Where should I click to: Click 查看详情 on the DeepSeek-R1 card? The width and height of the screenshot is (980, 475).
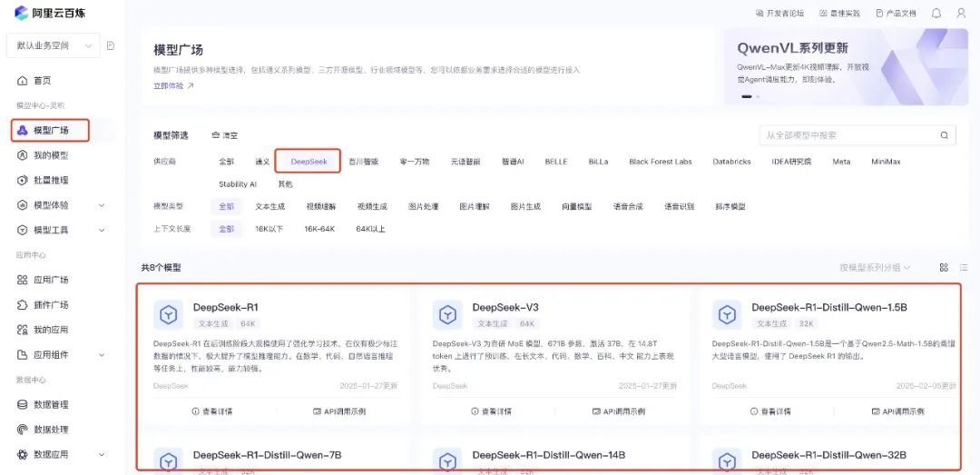pyautogui.click(x=212, y=411)
